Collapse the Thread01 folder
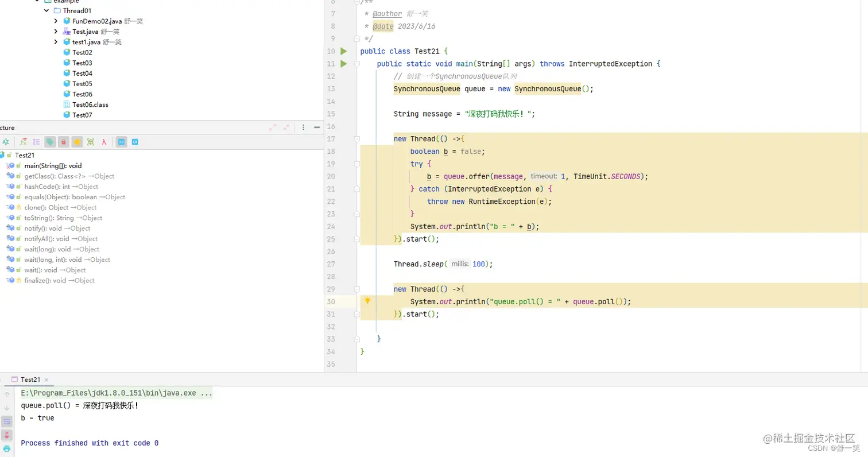This screenshot has height=457, width=868. point(46,11)
